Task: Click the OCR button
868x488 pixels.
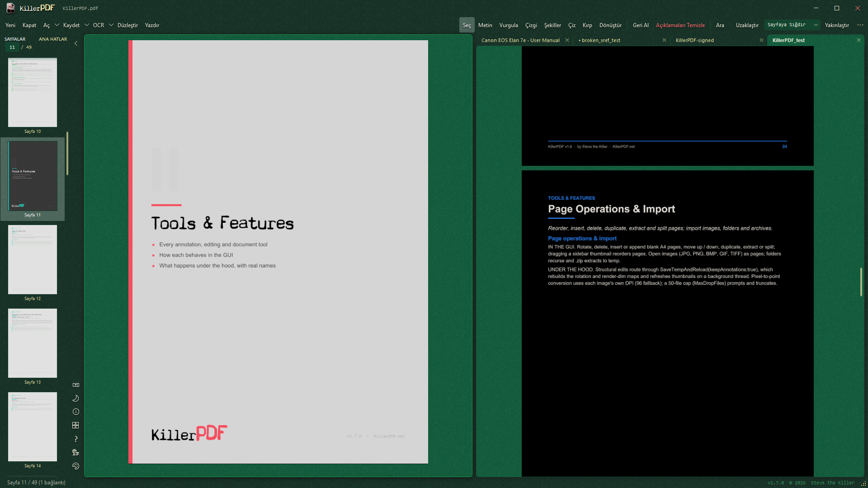Action: (99, 25)
